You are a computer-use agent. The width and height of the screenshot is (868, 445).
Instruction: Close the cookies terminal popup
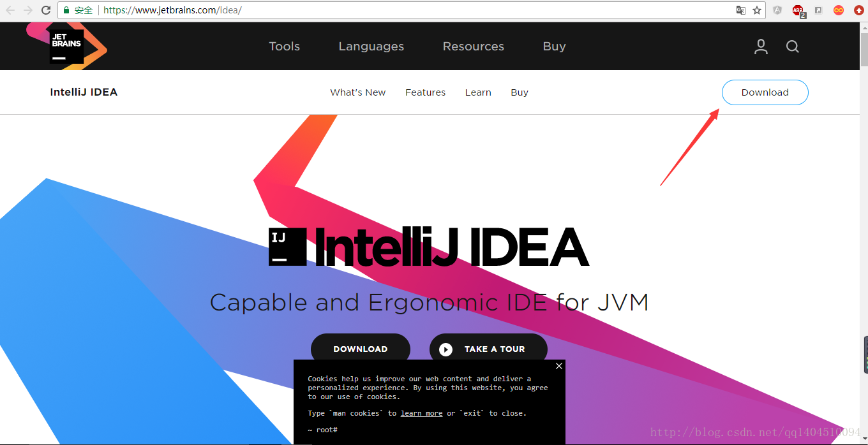[x=559, y=366]
